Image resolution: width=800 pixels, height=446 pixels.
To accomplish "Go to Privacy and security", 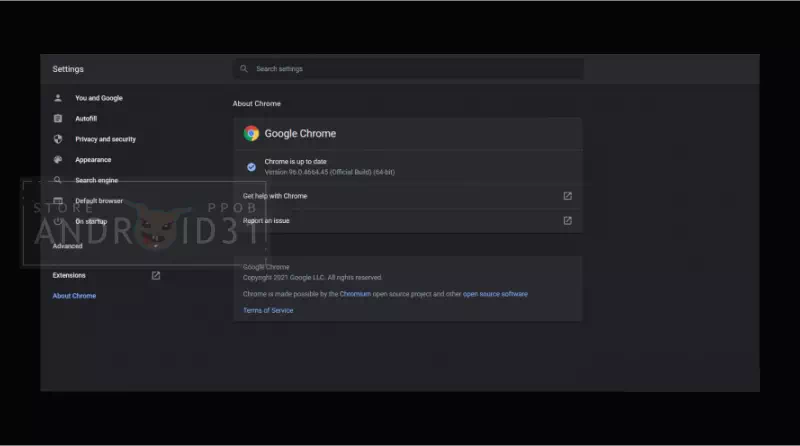I will [x=105, y=139].
